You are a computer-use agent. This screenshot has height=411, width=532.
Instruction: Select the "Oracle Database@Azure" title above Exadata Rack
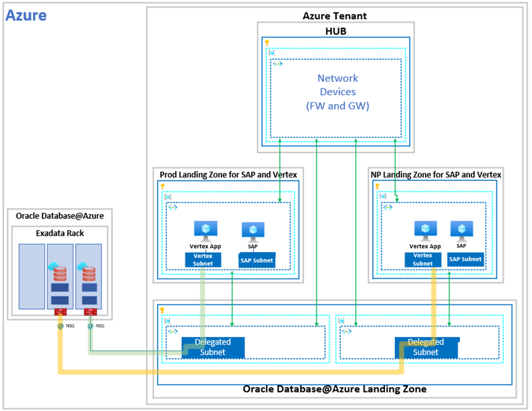pos(59,216)
